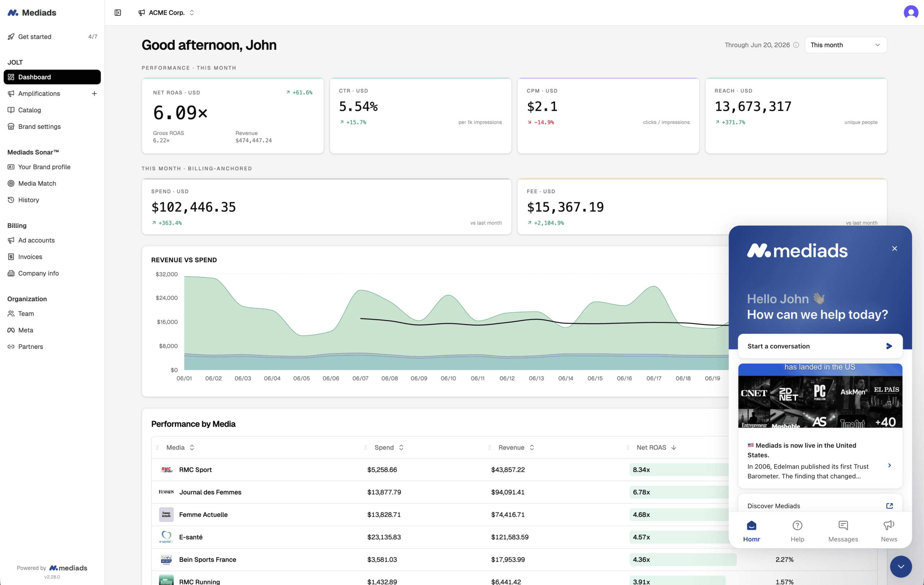
Task: Click the Net ROAS 6.09× card
Action: pyautogui.click(x=232, y=116)
